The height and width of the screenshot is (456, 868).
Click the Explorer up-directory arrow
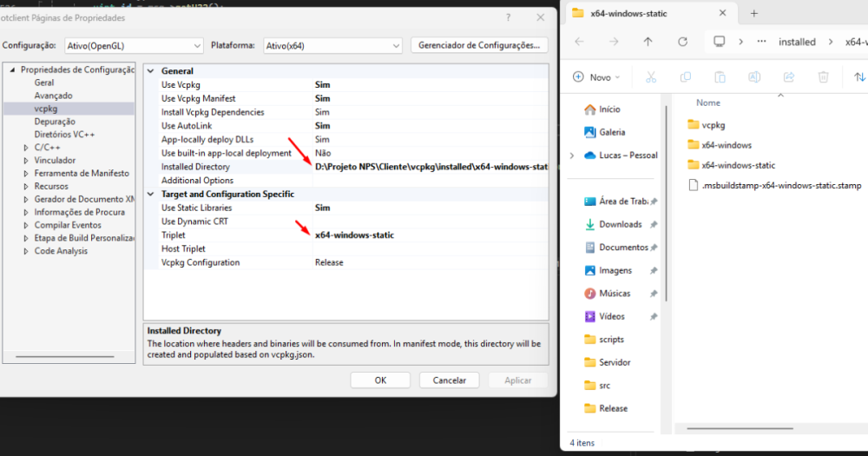point(648,42)
